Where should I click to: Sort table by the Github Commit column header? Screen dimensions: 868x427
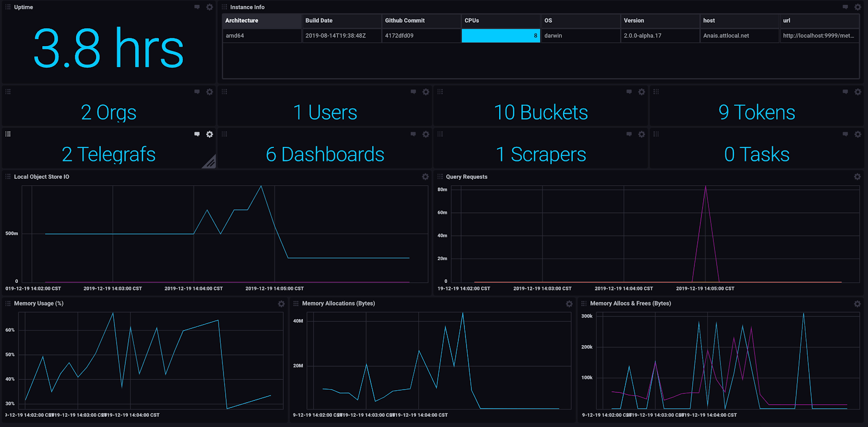422,21
